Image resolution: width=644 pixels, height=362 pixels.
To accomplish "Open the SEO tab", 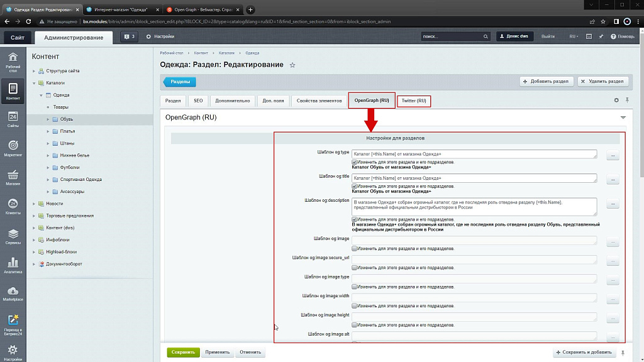I will tap(198, 101).
